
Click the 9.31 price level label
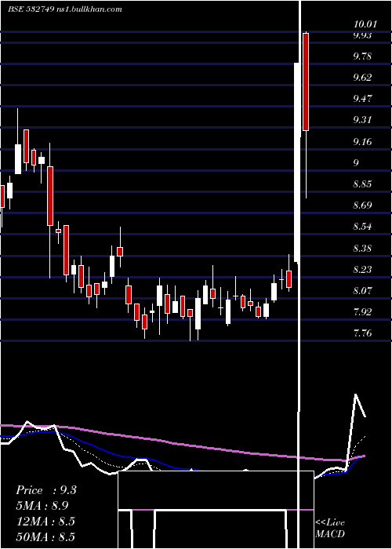coord(362,120)
